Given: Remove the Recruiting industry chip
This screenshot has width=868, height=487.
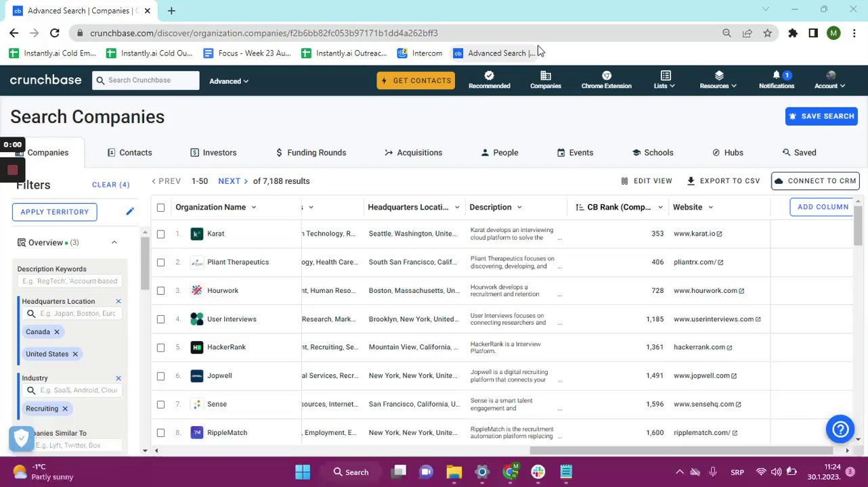Looking at the screenshot, I should click(x=65, y=409).
